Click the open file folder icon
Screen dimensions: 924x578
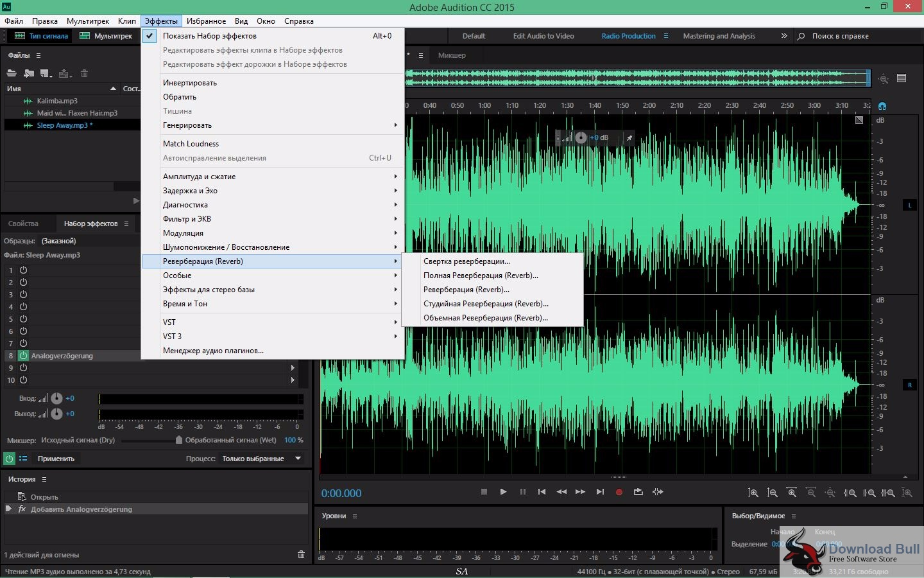coord(12,73)
